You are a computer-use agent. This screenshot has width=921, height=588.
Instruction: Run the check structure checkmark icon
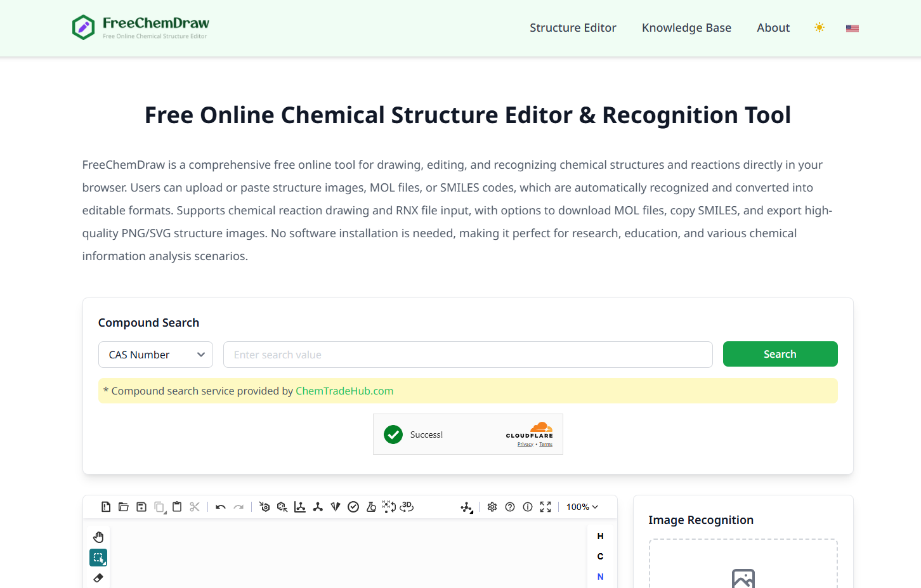click(353, 507)
